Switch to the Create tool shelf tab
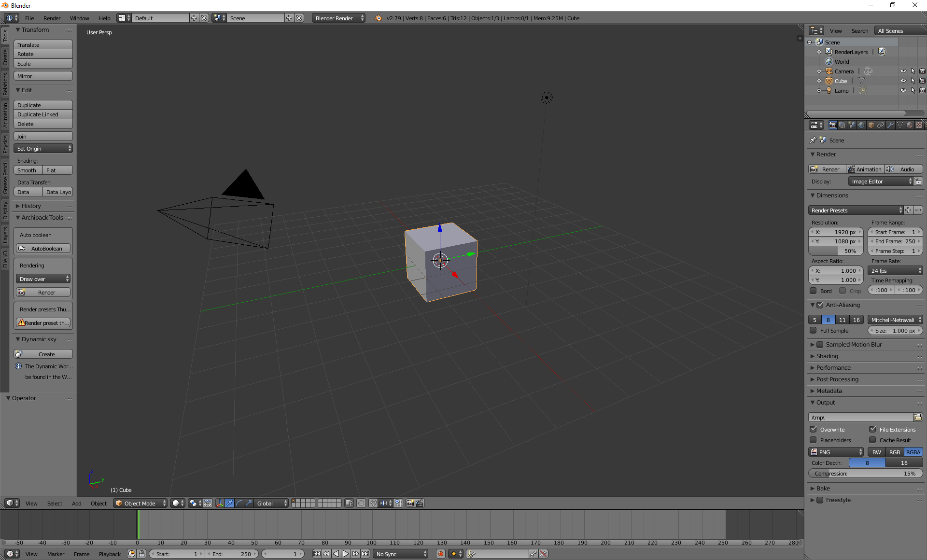The height and width of the screenshot is (560, 927). point(5,57)
